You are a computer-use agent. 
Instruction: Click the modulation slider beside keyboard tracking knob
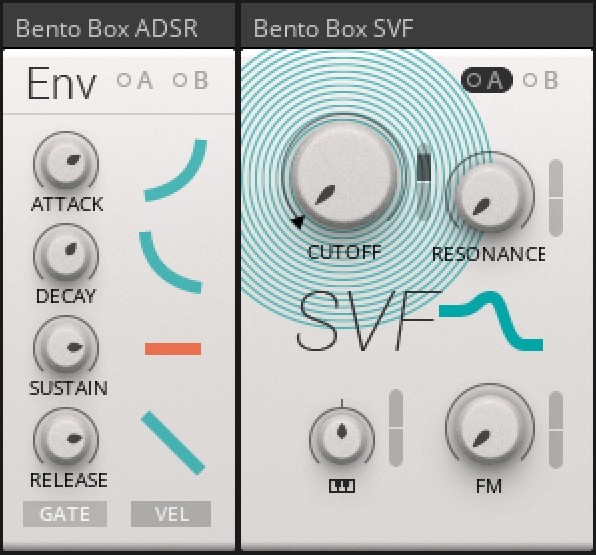[x=396, y=428]
